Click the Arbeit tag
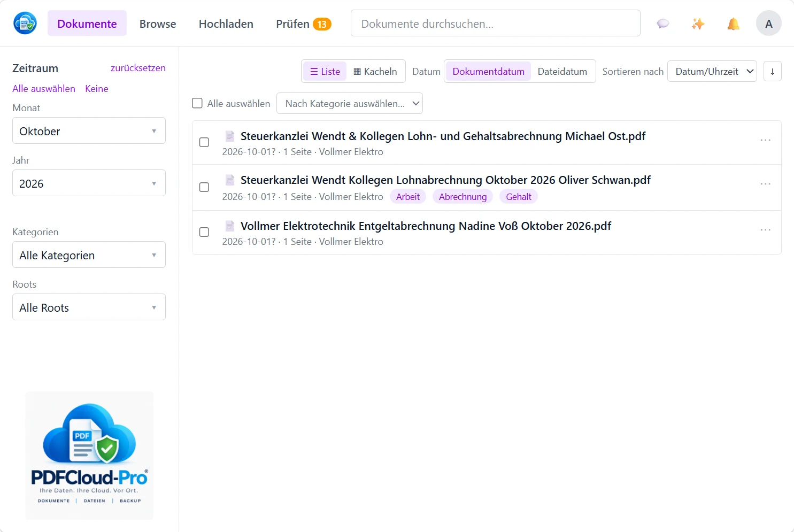This screenshot has width=794, height=532. click(408, 197)
